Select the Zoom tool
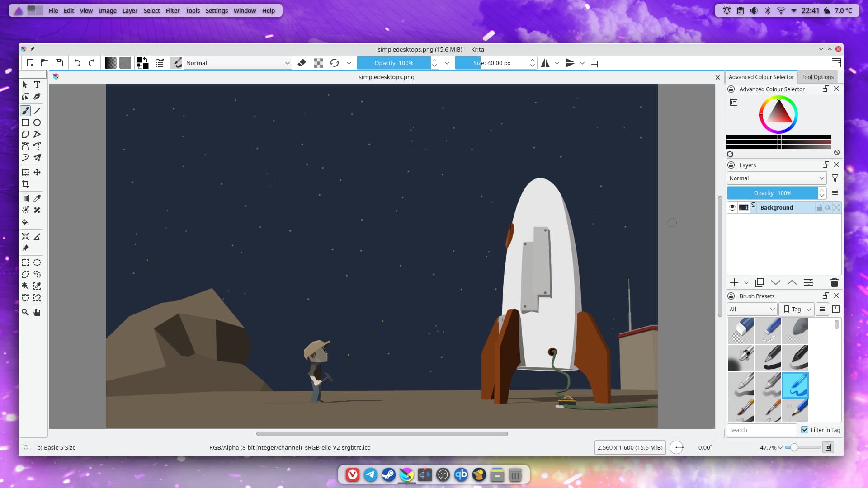 pyautogui.click(x=25, y=312)
